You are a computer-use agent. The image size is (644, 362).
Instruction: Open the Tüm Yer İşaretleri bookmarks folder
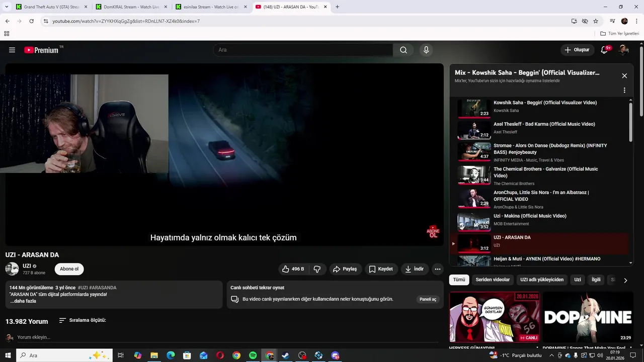(x=619, y=34)
